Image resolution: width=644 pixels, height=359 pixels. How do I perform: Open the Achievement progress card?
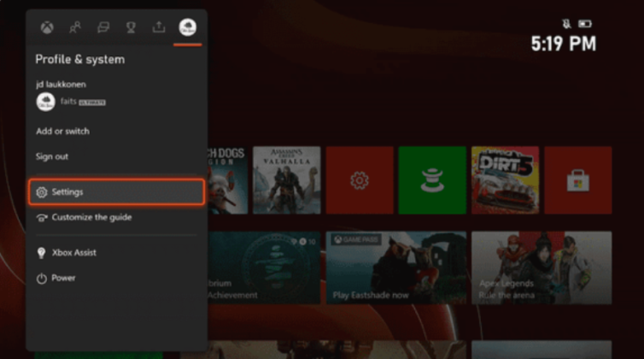(x=264, y=268)
